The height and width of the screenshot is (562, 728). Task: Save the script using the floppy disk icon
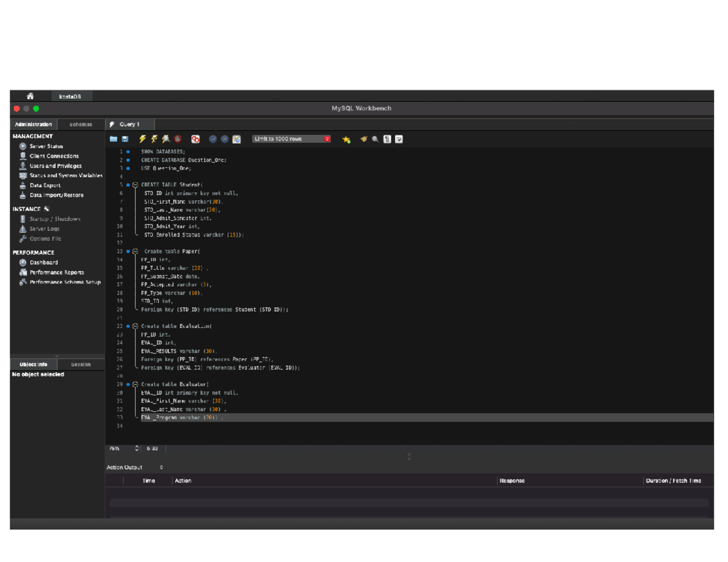coord(125,139)
